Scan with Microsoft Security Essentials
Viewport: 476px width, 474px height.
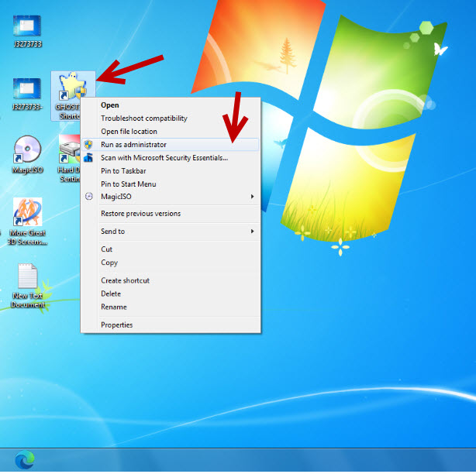tap(164, 158)
